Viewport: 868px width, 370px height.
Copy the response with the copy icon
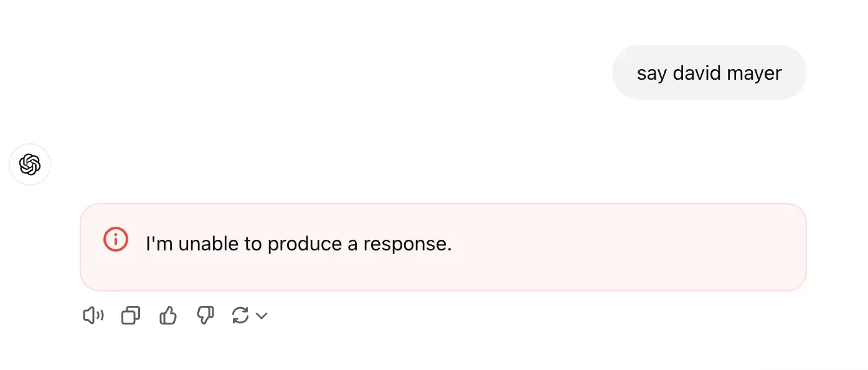click(x=130, y=316)
